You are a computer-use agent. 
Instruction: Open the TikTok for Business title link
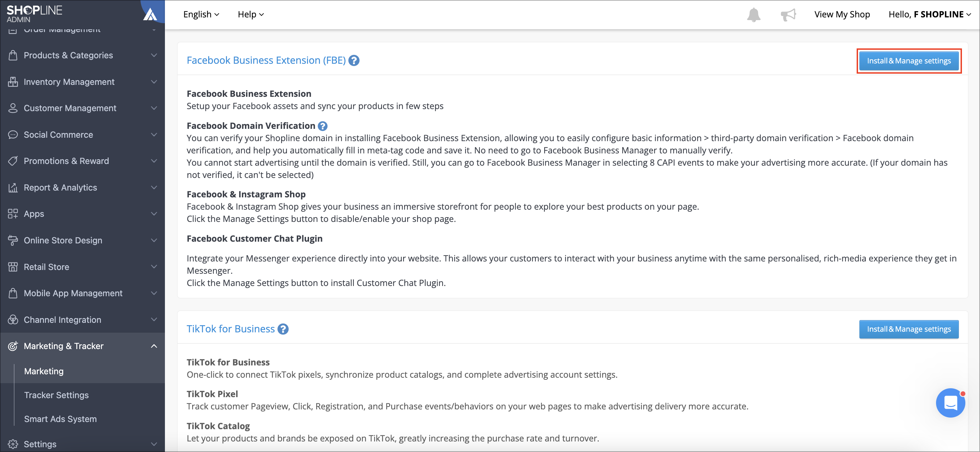[x=231, y=329]
